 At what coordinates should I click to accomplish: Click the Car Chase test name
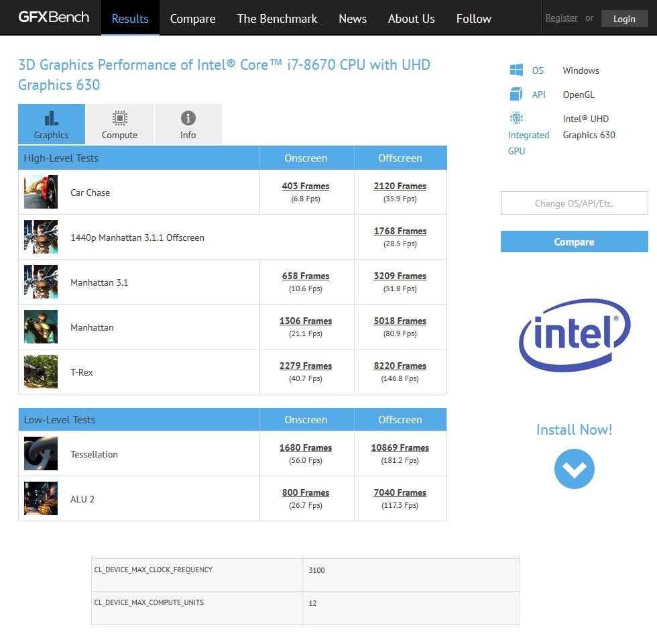pos(90,193)
